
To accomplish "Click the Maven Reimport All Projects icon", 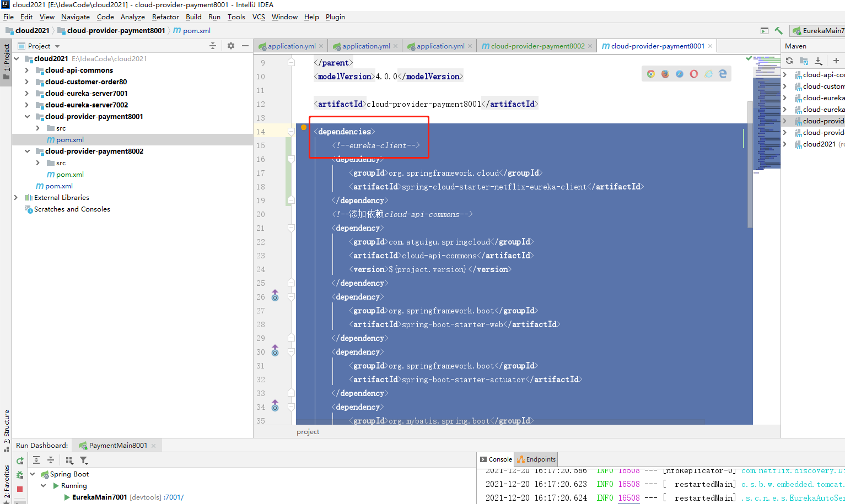I will point(789,61).
